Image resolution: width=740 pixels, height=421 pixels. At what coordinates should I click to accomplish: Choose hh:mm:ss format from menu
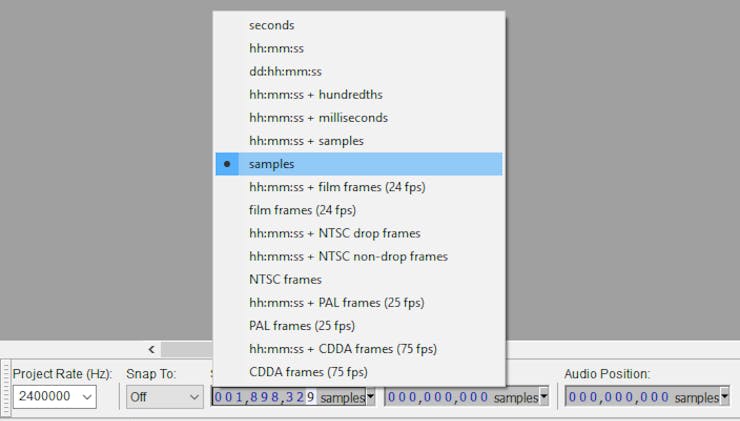pos(359,48)
